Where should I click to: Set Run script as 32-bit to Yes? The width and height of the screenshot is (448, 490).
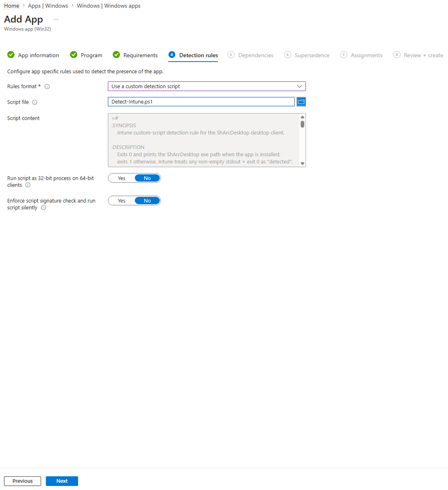click(121, 178)
